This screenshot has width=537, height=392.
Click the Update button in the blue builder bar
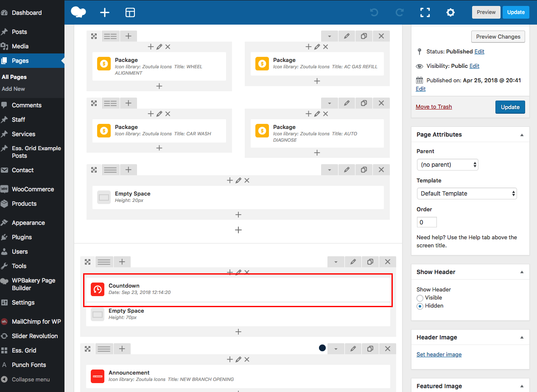(x=516, y=12)
